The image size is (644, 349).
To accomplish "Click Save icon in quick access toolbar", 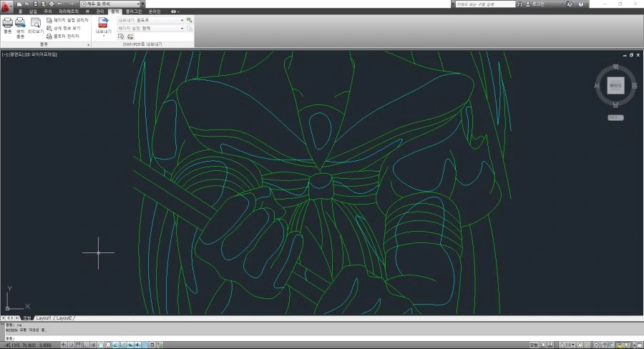I will click(35, 4).
